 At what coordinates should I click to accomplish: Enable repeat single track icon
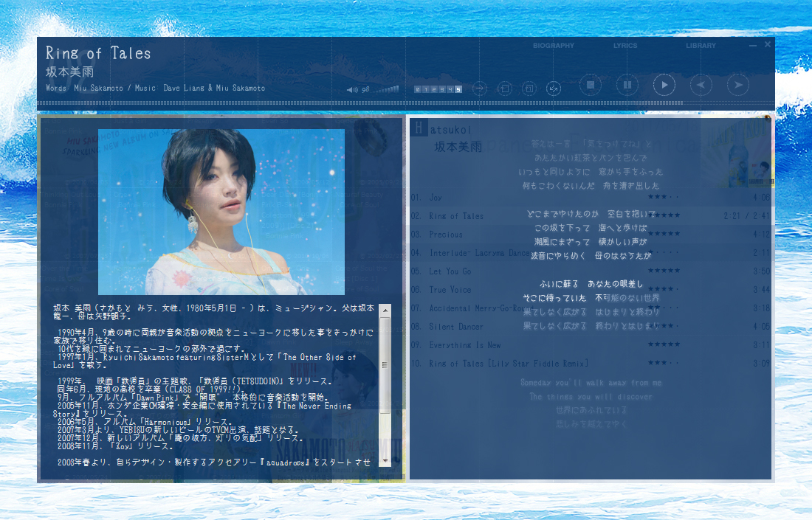[529, 89]
